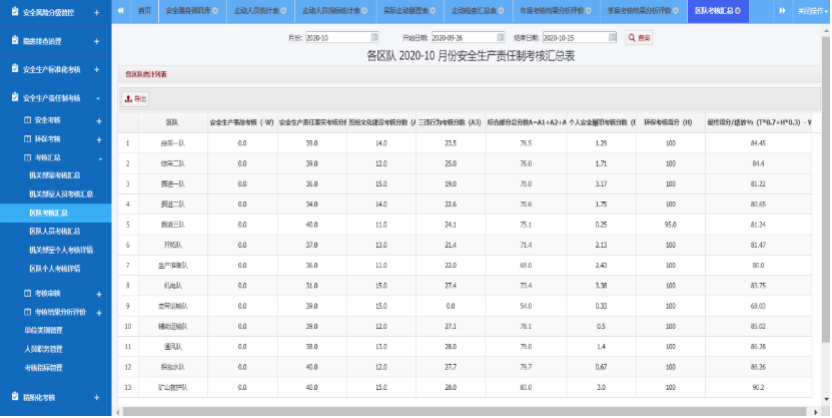Image resolution: width=832 pixels, height=418 pixels.
Task: Select highlighted 区队考核汇总 sidebar item
Action: click(55, 213)
